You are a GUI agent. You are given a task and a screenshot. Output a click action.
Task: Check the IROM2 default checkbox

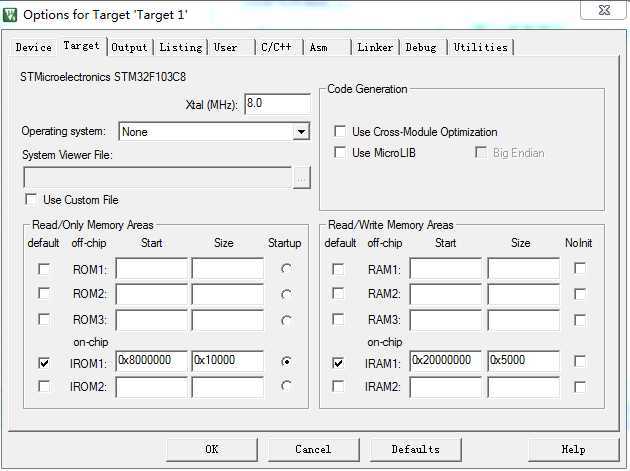tap(44, 386)
